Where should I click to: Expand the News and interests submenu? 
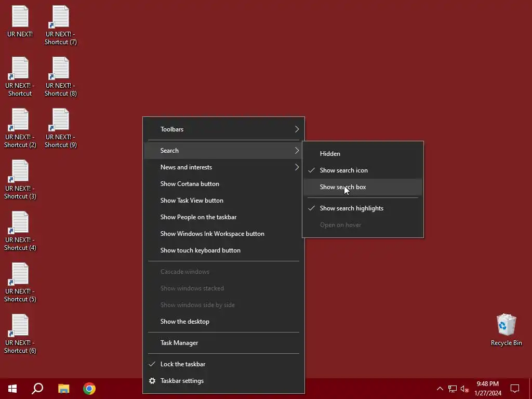[223, 167]
